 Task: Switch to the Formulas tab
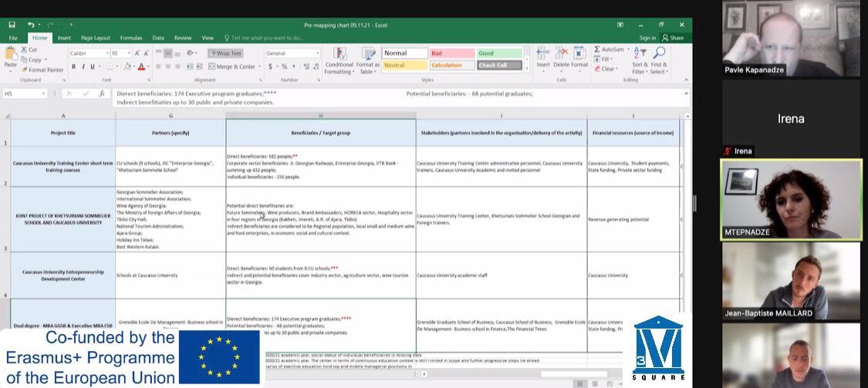point(131,39)
